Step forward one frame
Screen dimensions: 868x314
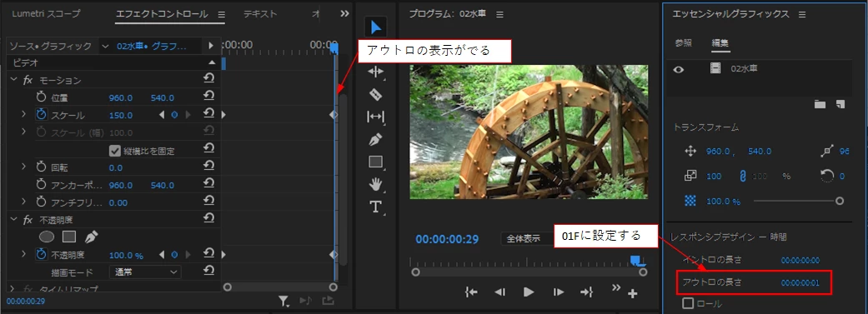click(x=558, y=292)
